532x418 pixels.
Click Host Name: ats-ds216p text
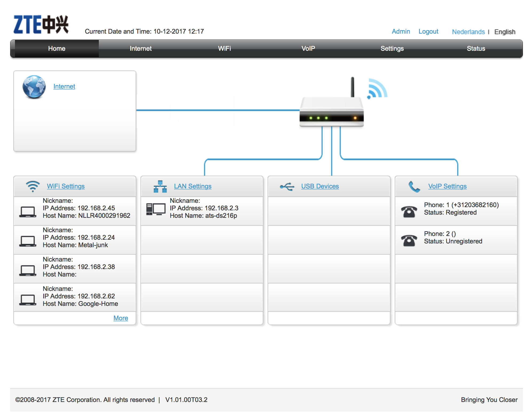[204, 216]
